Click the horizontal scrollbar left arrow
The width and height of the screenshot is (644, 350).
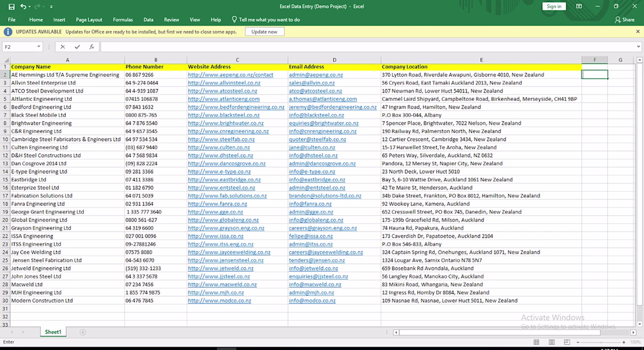396,332
